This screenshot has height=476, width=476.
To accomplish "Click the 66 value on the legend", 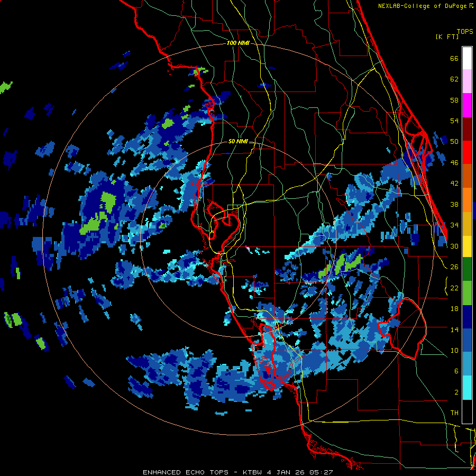I will click(454, 59).
